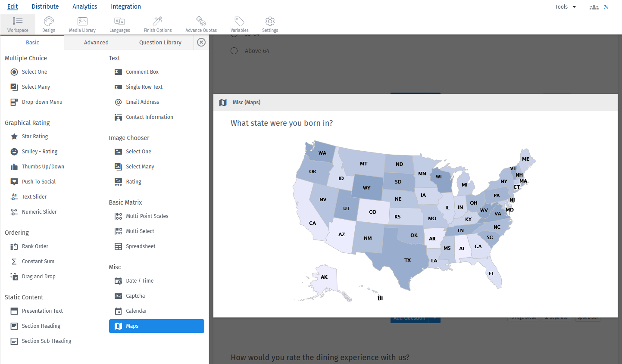Open survey Settings
The width and height of the screenshot is (622, 364).
270,24
